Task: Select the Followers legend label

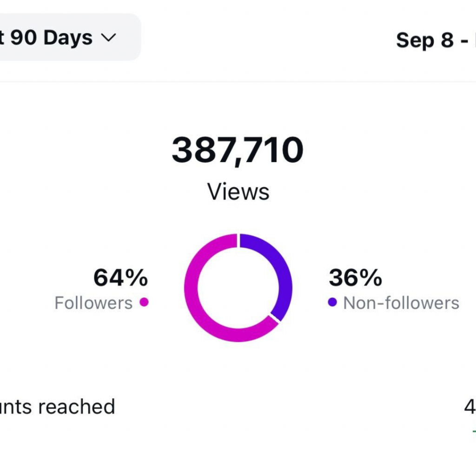Action: [x=93, y=303]
